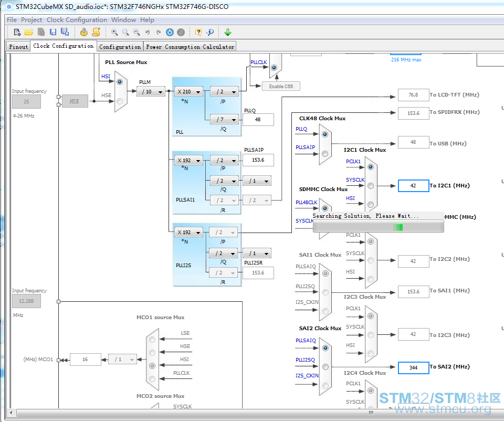
Task: Switch to the Pinout tab
Action: coord(18,47)
